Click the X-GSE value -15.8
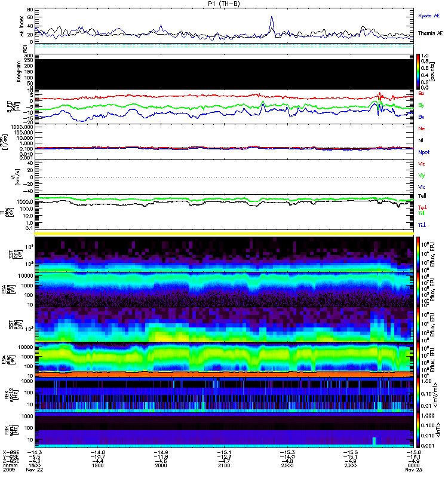Viewport: 448px width, 478px height. click(413, 452)
